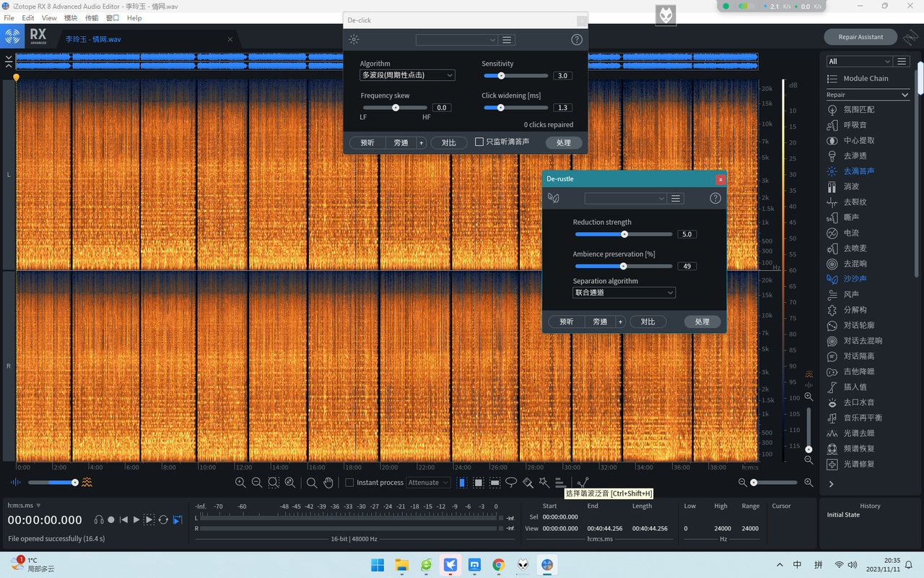Click 处理 in the De-rustle dialog
The height and width of the screenshot is (578, 924).
(x=702, y=322)
